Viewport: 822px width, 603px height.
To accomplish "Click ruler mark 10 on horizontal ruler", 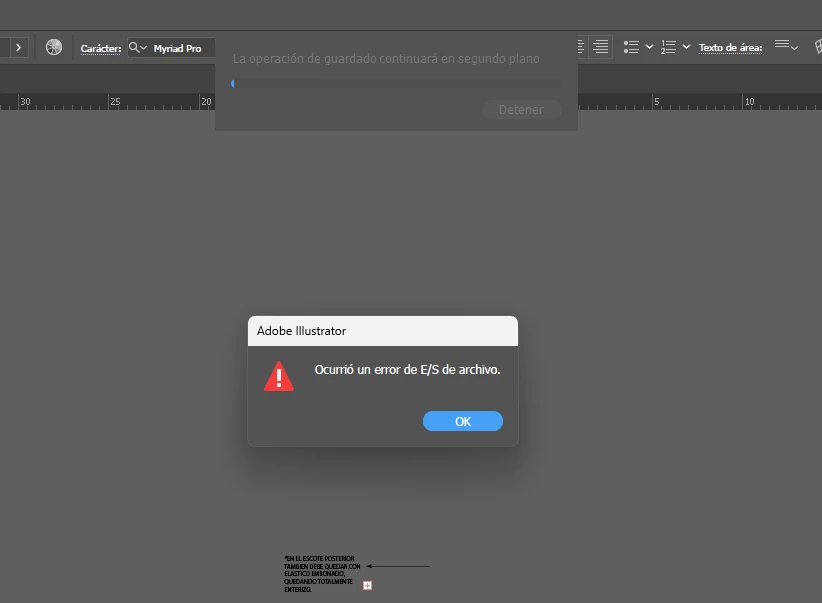I will [x=750, y=101].
